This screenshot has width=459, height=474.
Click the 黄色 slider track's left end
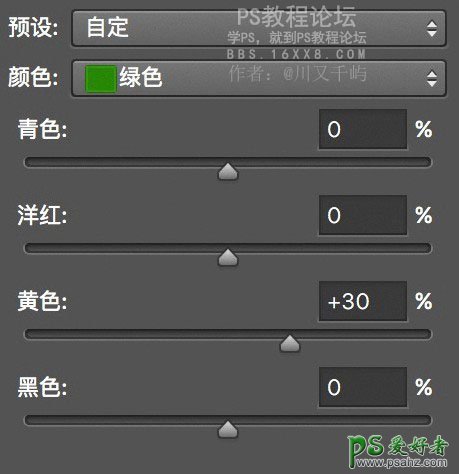30,334
